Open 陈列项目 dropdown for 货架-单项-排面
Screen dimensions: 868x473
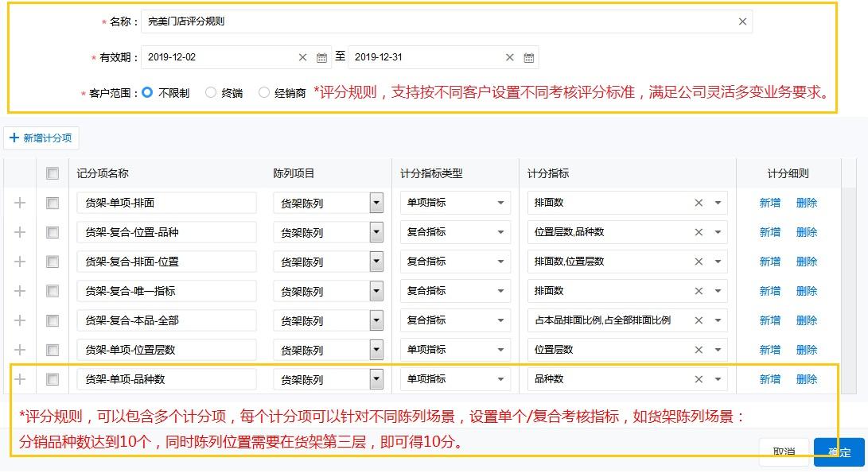coord(376,204)
